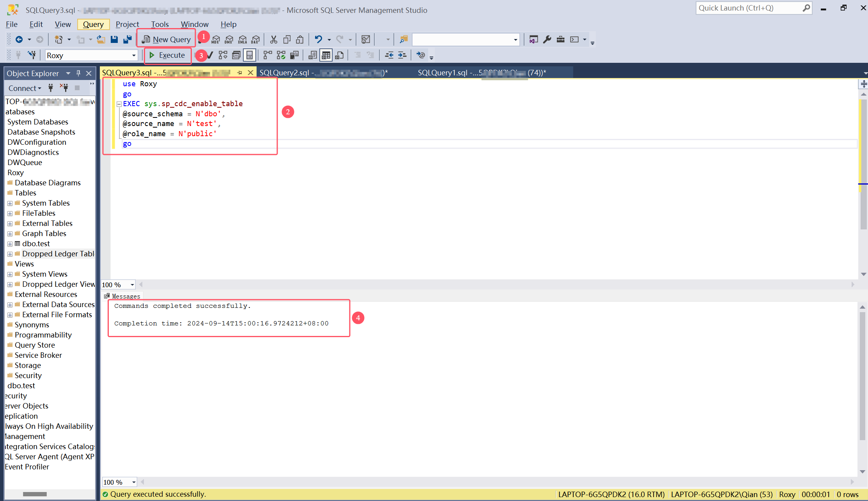Click the New Query button
The image size is (868, 501).
click(x=167, y=39)
